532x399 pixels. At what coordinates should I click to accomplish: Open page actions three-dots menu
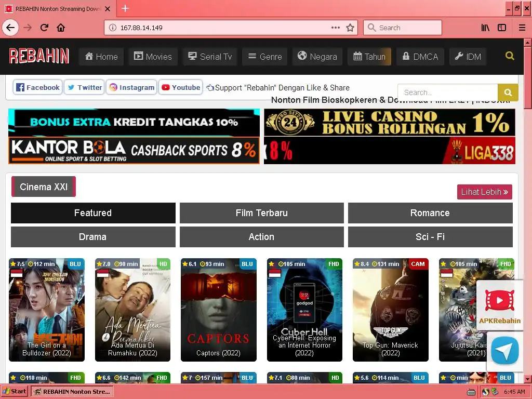tap(336, 28)
